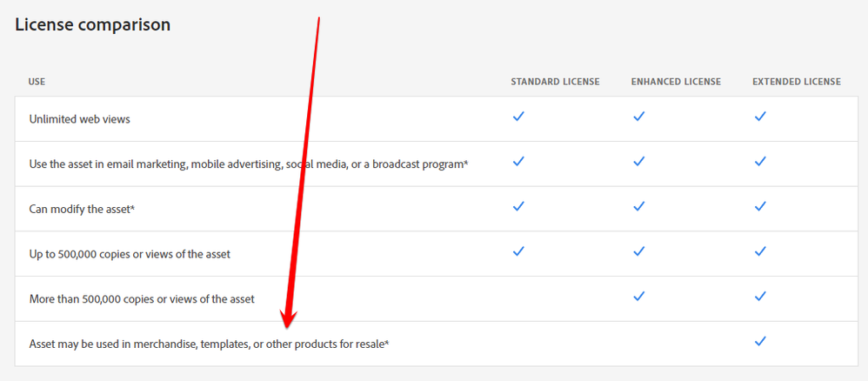The width and height of the screenshot is (868, 381).
Task: Click Extended License checkmark for merchandise resale row
Action: click(760, 342)
